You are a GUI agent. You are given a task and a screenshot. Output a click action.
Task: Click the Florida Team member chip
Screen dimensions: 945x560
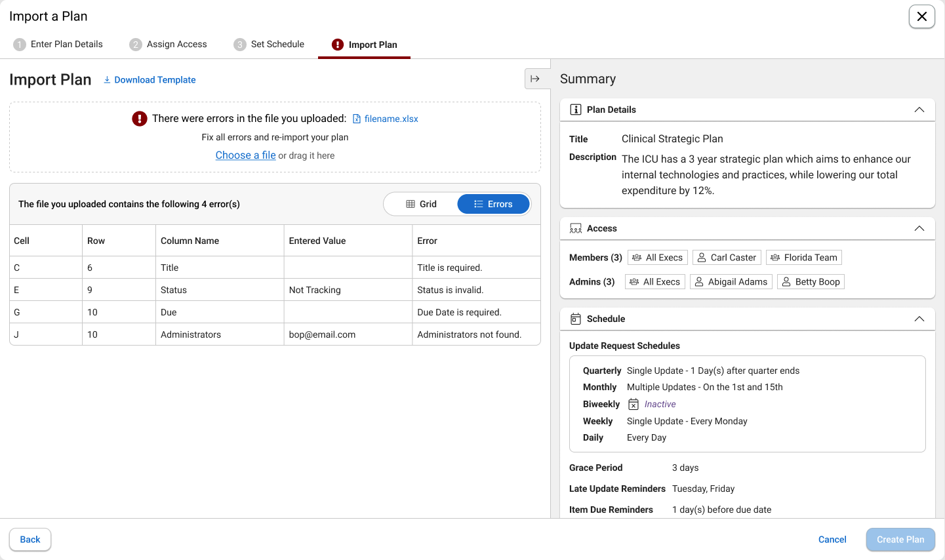[804, 258]
